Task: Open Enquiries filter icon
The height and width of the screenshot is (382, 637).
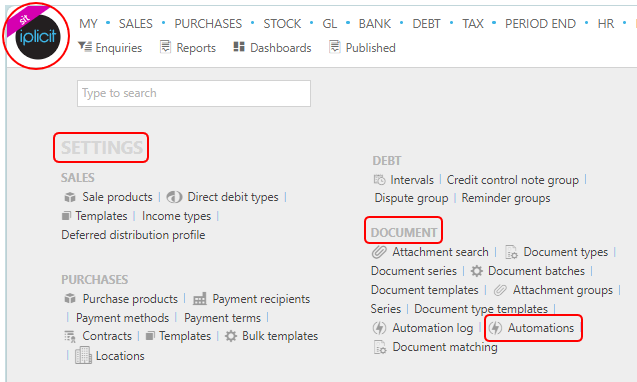Action: [x=85, y=47]
